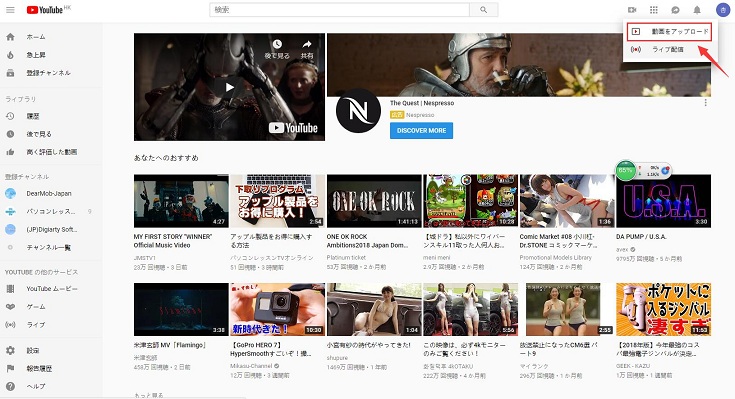Viewport: 735px width, 399px height.
Task: Go to Home in sidebar
Action: [x=52, y=37]
